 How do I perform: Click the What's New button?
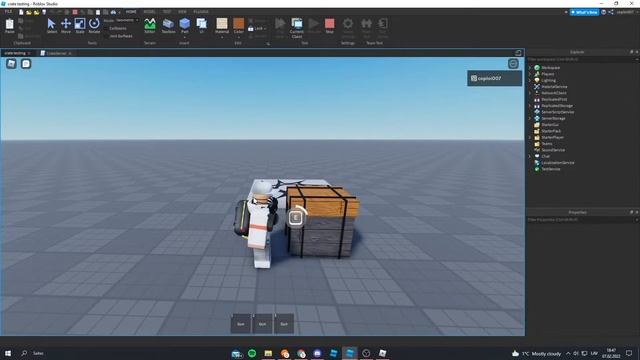click(584, 12)
